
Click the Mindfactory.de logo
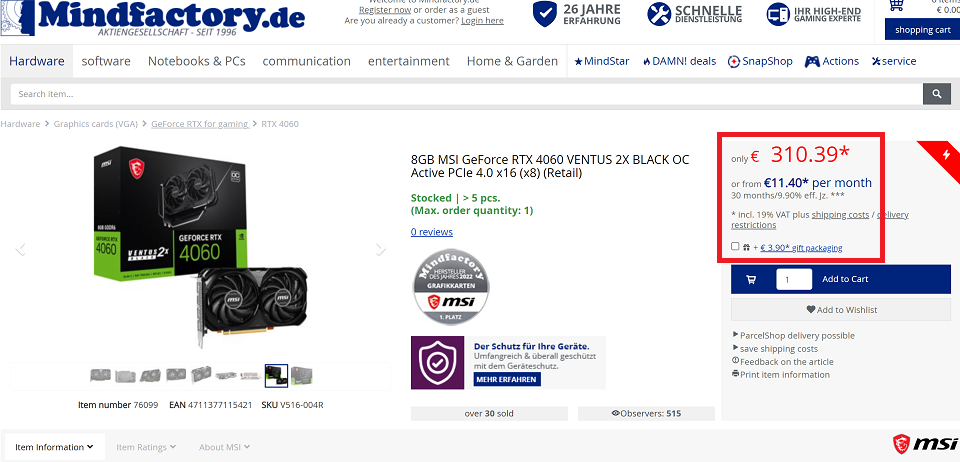click(x=153, y=19)
